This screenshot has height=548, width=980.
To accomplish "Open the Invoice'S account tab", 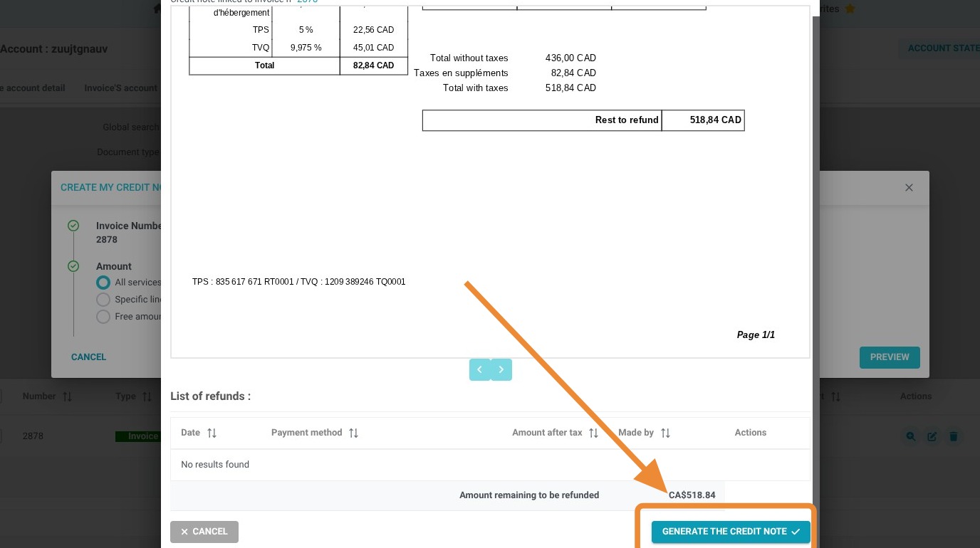I will [x=120, y=88].
